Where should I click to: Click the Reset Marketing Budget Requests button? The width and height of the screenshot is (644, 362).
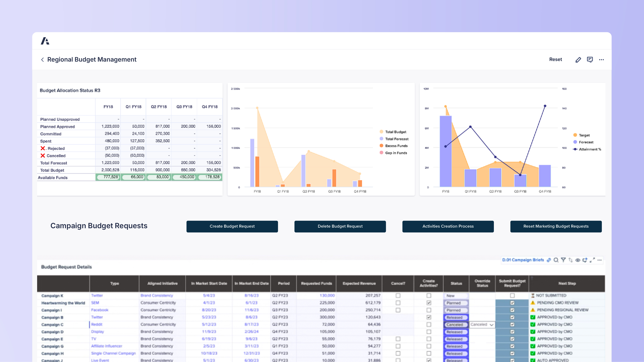[x=556, y=226]
